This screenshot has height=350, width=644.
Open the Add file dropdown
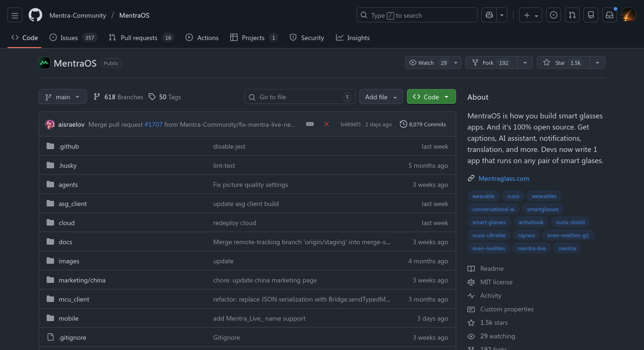tap(381, 97)
